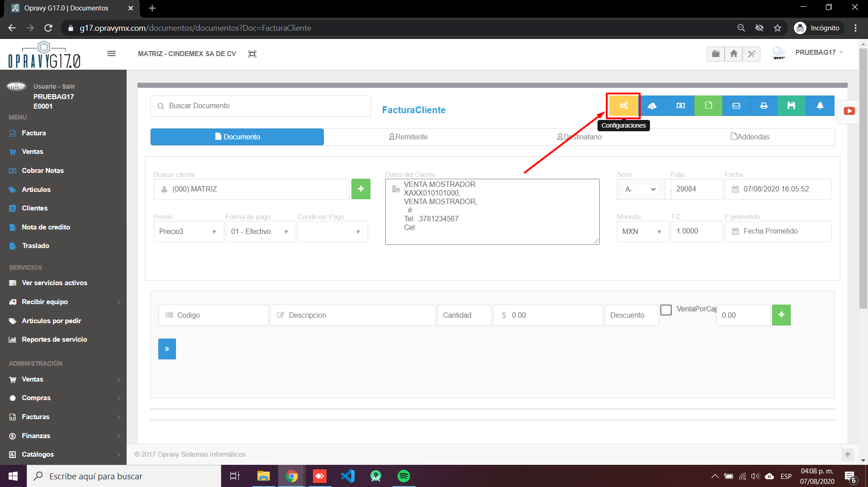Click the Usuario - Salir link
Screen dimensions: 868x487
click(54, 86)
